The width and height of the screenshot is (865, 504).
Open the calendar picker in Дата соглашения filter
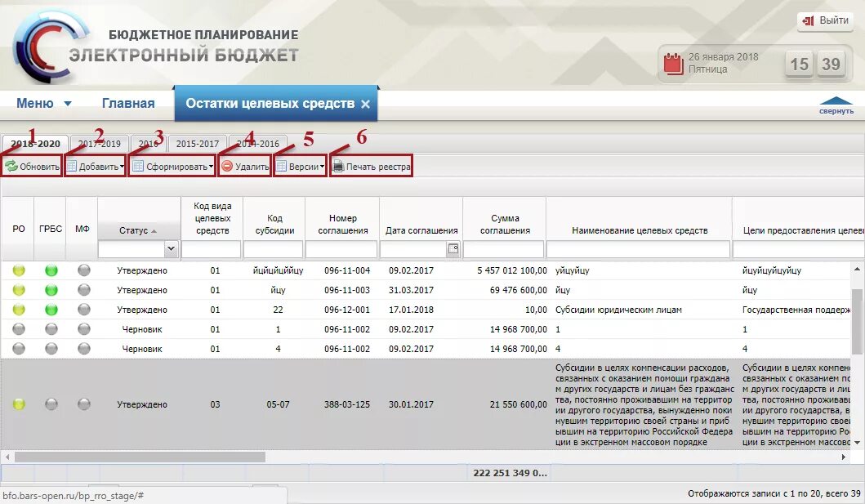453,248
